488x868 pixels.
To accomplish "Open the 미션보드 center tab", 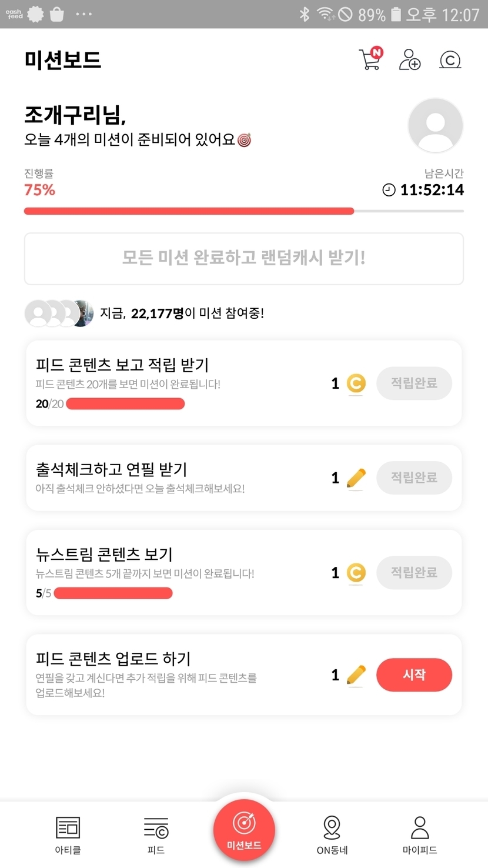I will point(244,830).
